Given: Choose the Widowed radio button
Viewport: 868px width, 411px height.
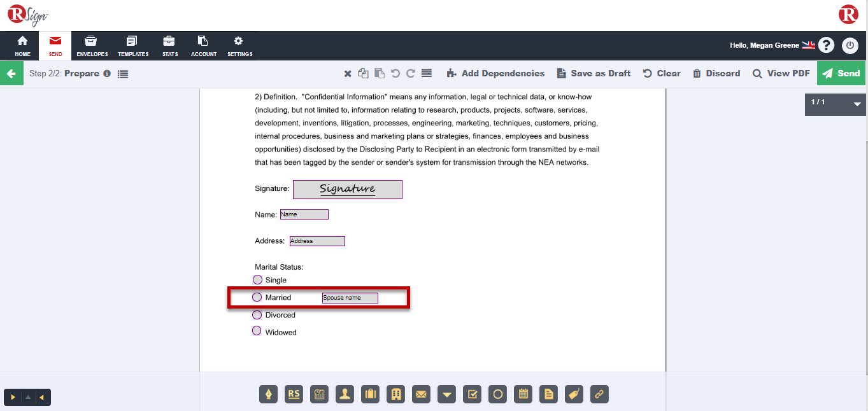Looking at the screenshot, I should 257,331.
